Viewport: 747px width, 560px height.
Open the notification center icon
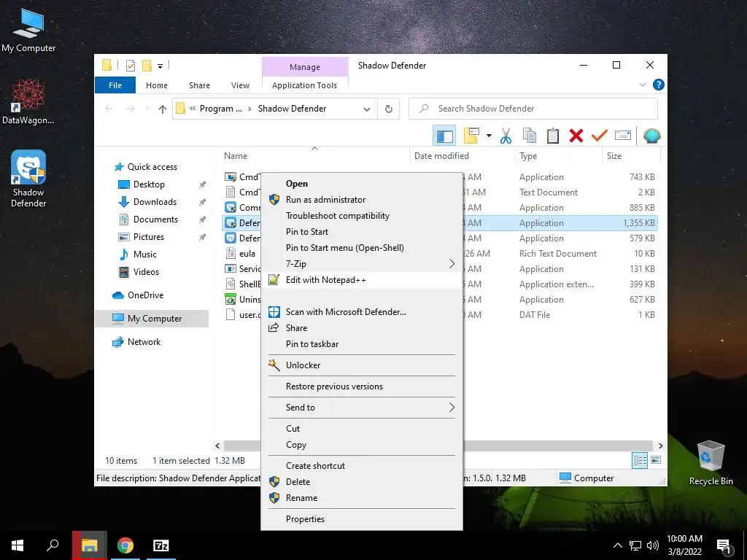[724, 546]
